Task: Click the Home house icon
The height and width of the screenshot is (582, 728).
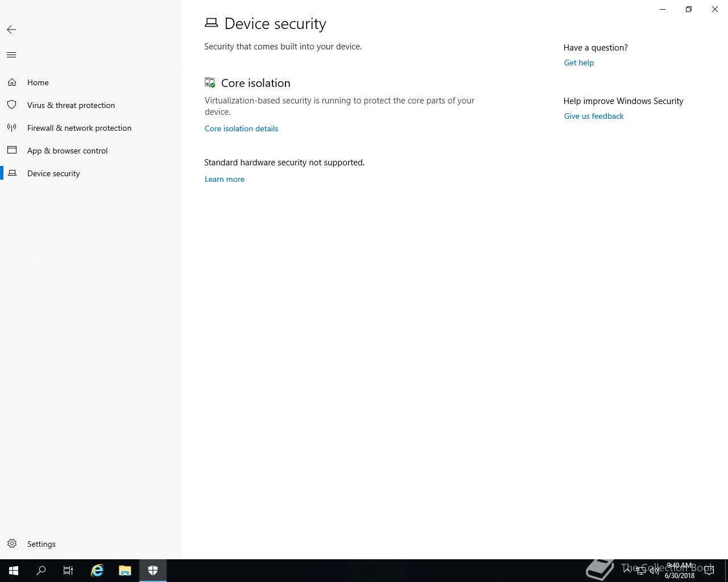Action: [12, 82]
